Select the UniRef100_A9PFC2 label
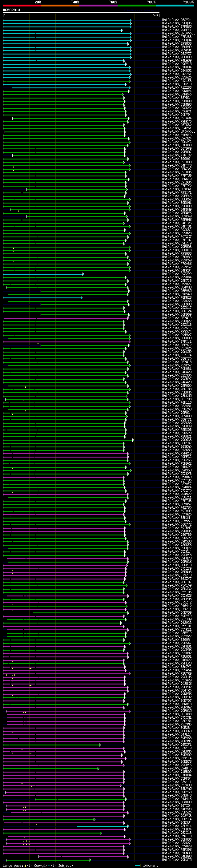Image resolution: width=197 pixels, height=868 pixels. pyautogui.click(x=177, y=457)
